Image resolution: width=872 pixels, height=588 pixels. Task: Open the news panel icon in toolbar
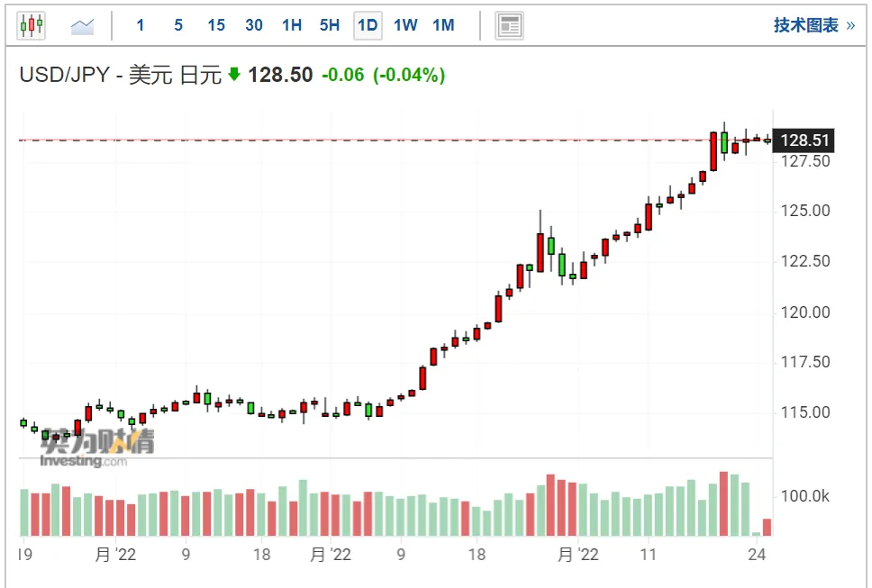(509, 25)
